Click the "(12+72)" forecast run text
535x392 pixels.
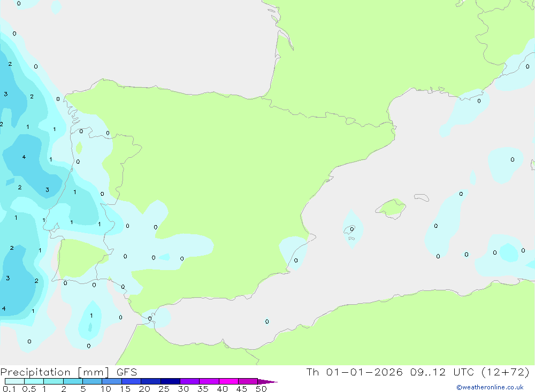coord(506,372)
